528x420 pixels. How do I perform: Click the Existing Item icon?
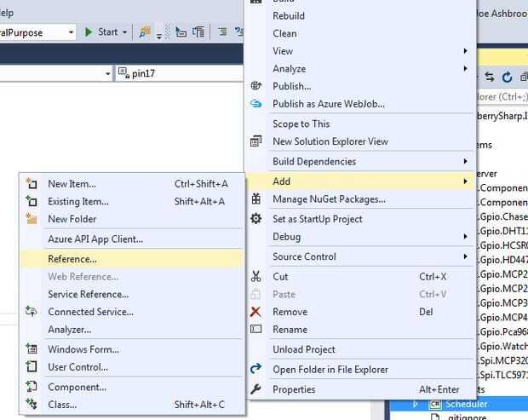pyautogui.click(x=32, y=201)
